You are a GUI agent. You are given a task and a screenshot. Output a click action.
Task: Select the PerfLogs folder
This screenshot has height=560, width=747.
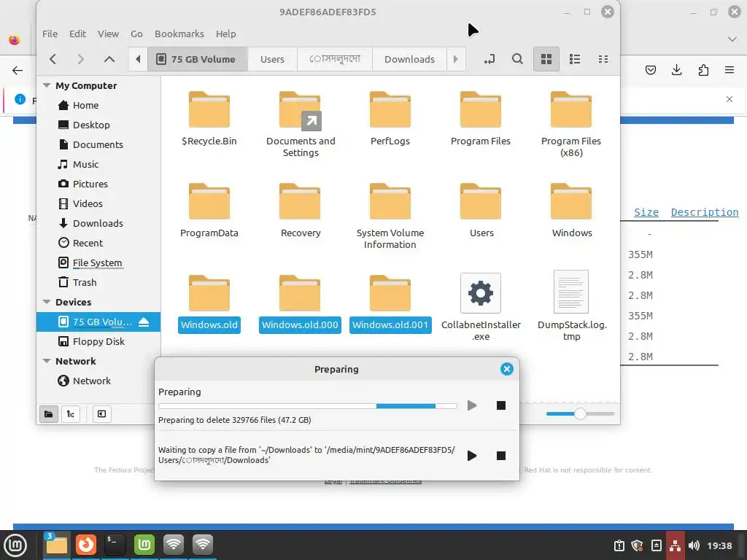click(390, 118)
